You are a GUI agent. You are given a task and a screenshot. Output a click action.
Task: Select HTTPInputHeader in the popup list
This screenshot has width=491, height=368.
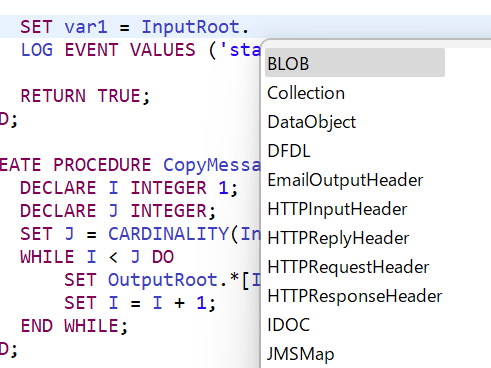[337, 209]
